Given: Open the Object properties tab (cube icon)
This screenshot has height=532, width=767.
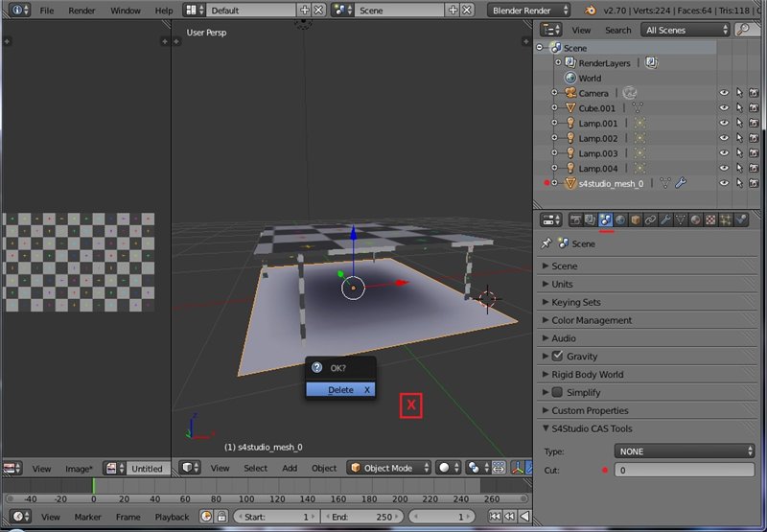Looking at the screenshot, I should click(636, 220).
